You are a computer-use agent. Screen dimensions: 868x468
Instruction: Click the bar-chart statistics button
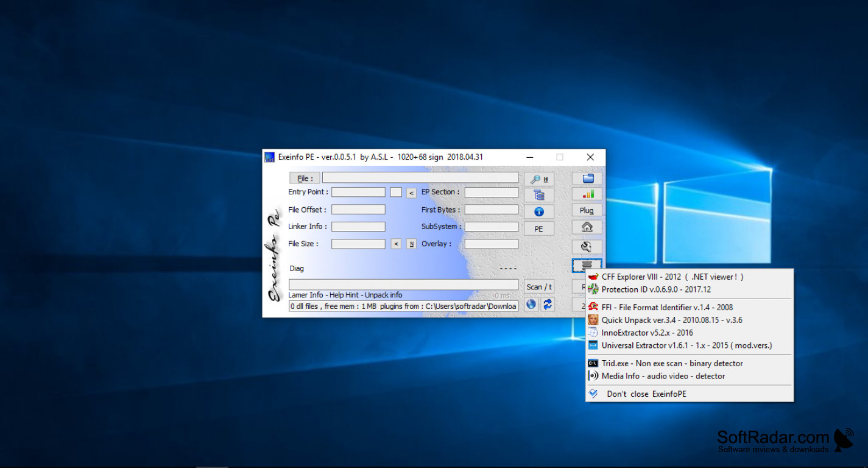point(587,194)
